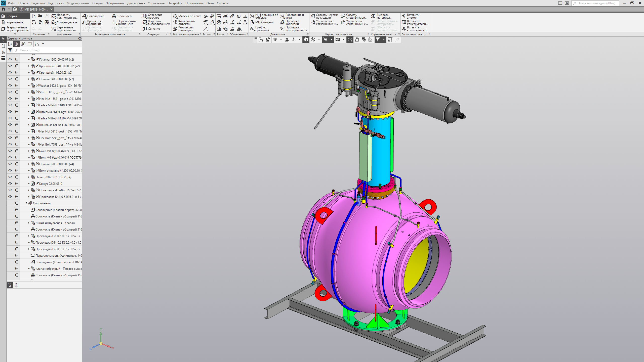
Task: Toggle eye for Washer 6402_3_gost row
Action: coord(10,85)
